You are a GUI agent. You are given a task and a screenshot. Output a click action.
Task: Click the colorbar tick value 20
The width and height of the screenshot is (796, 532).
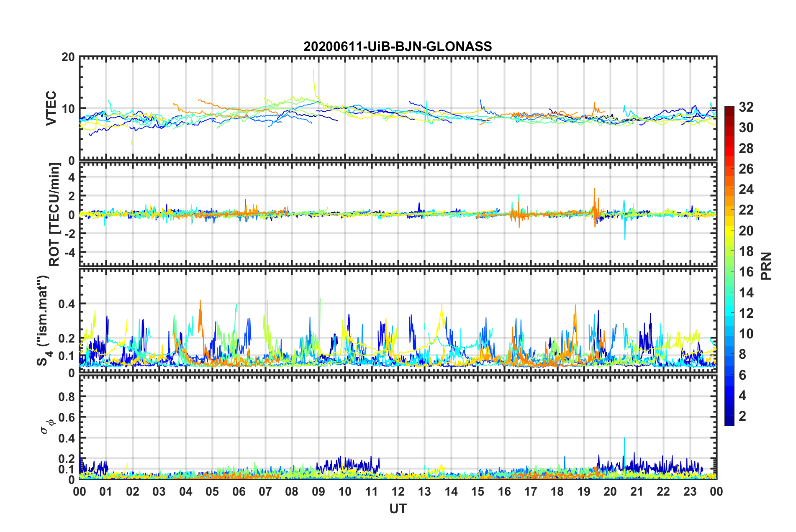point(746,231)
